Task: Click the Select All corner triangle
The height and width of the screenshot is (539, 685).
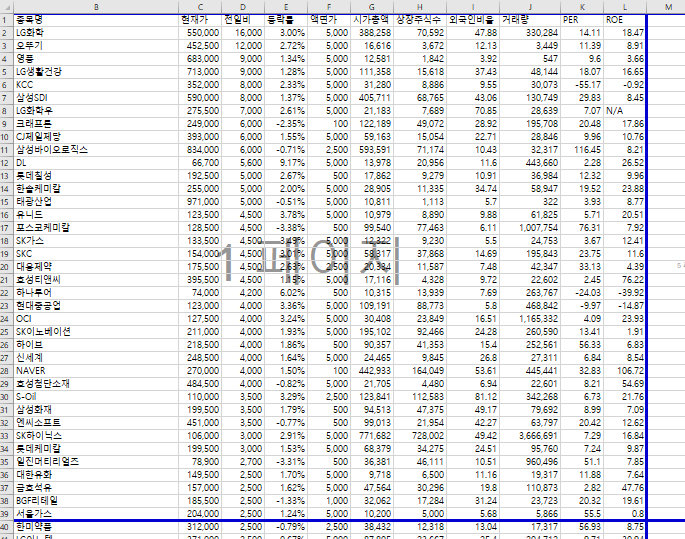Action: (7, 7)
